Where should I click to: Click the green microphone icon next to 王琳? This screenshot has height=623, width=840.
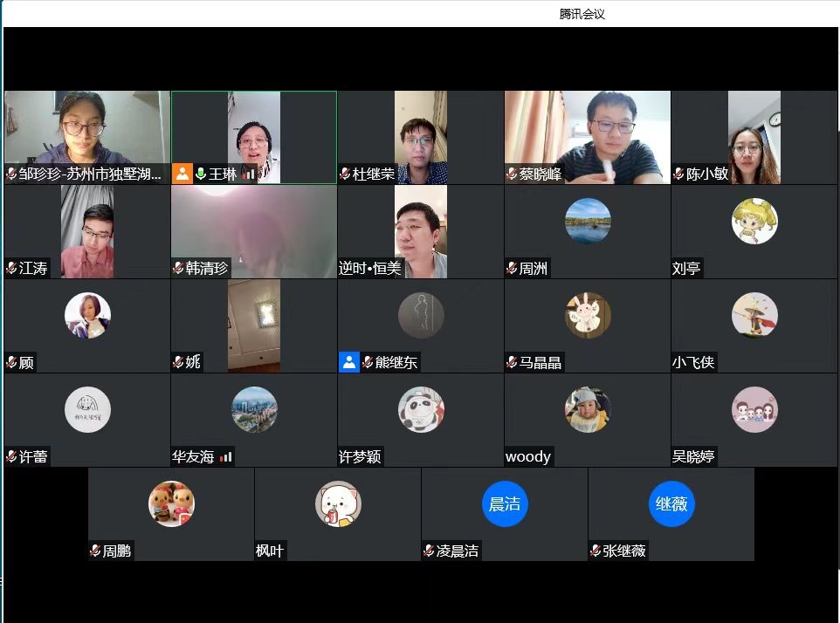coord(201,174)
